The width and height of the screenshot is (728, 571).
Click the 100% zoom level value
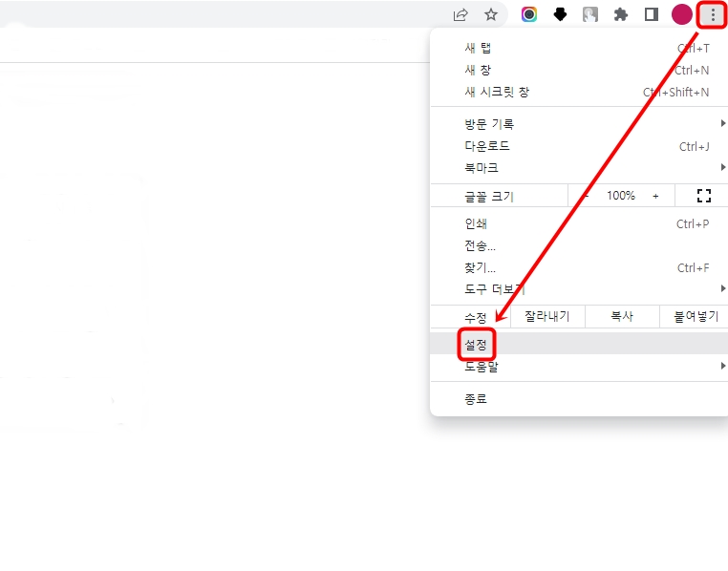(x=621, y=196)
